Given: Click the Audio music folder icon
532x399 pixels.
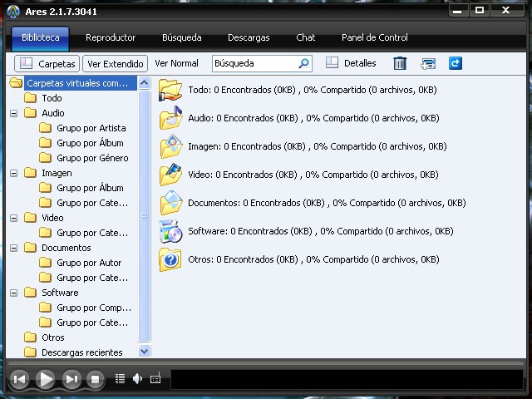Looking at the screenshot, I should [x=170, y=118].
